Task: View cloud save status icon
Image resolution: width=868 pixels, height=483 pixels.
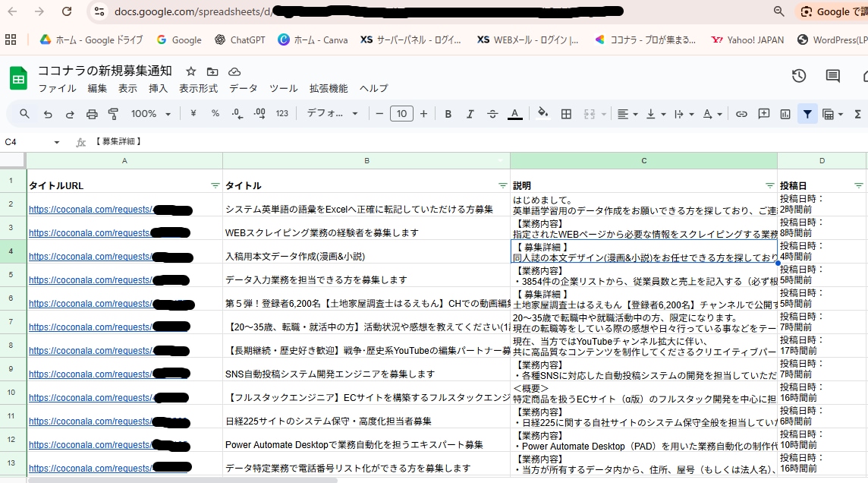Action: point(234,71)
